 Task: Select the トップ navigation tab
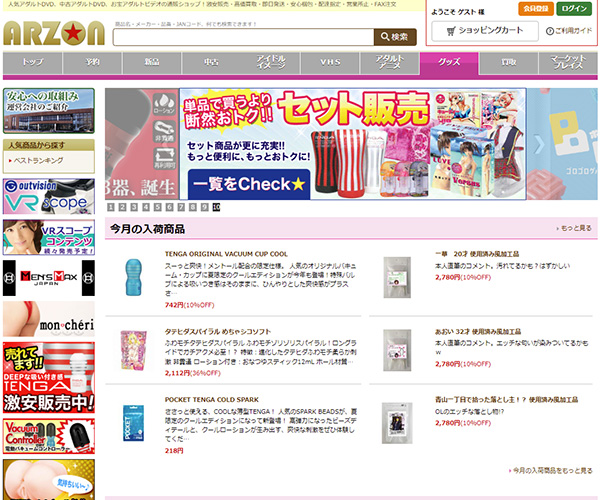pyautogui.click(x=33, y=62)
